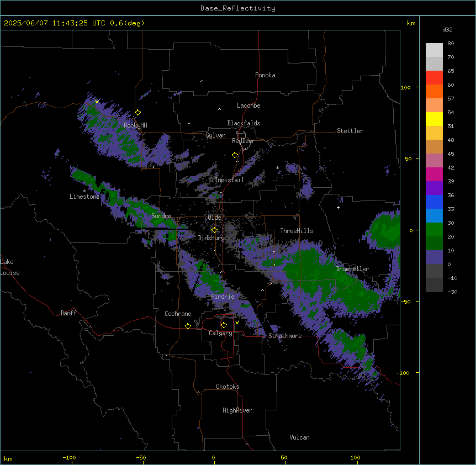Click the ThreeHills town label
The image size is (476, 465).
coord(297,231)
